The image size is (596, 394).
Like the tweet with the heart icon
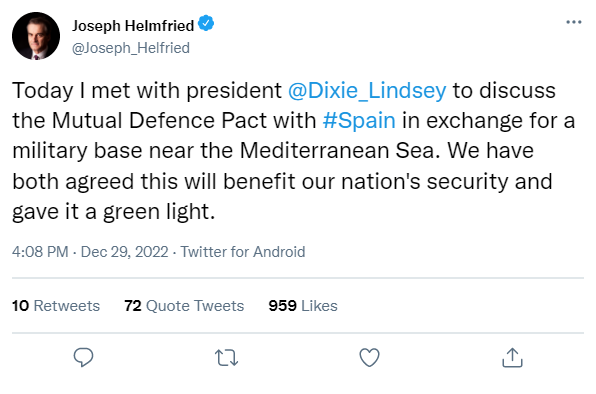[x=369, y=358]
